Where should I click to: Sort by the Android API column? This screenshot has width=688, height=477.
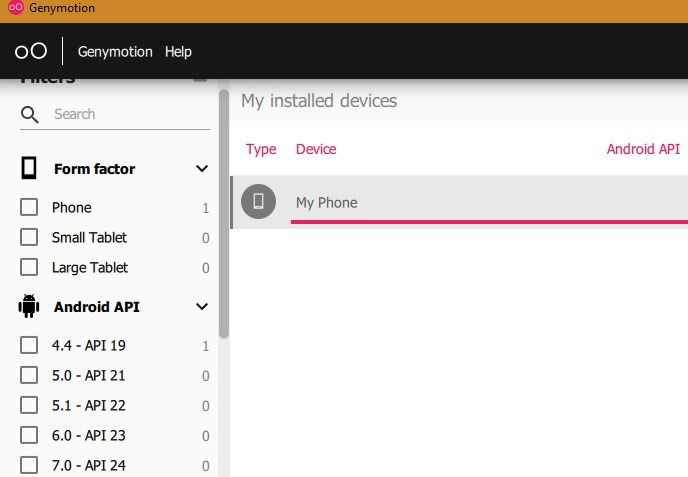[643, 149]
